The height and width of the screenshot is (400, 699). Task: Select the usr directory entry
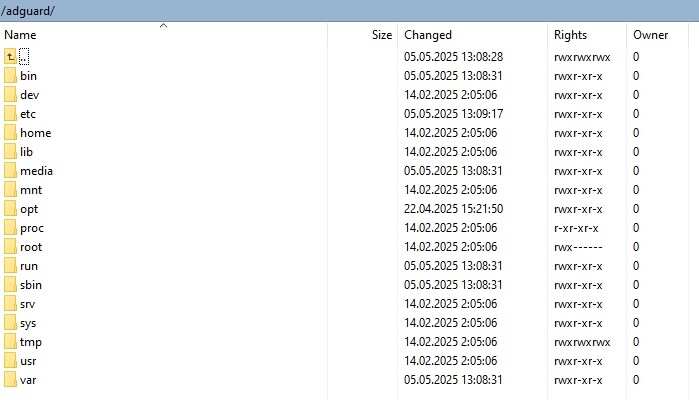click(28, 361)
